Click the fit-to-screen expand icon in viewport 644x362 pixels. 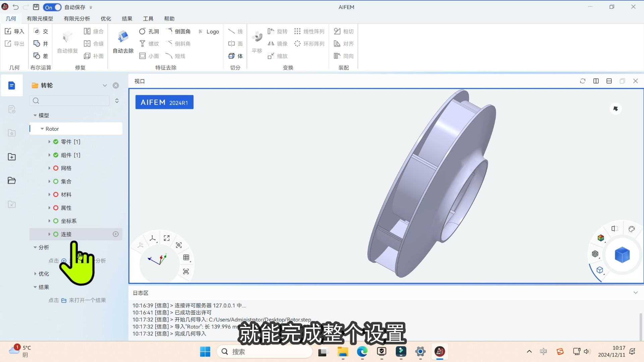(x=167, y=238)
